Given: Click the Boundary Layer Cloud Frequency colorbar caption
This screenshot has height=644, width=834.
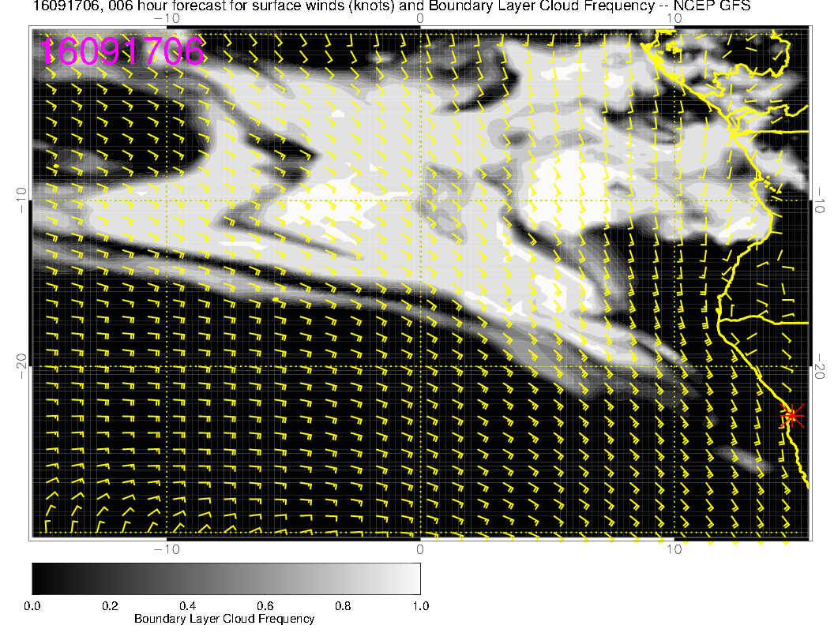Looking at the screenshot, I should 224,619.
